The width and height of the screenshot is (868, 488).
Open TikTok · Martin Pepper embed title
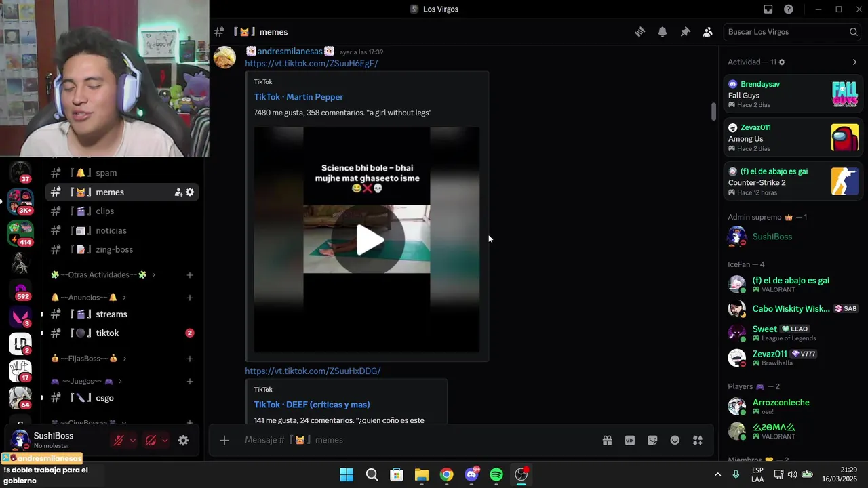(298, 97)
